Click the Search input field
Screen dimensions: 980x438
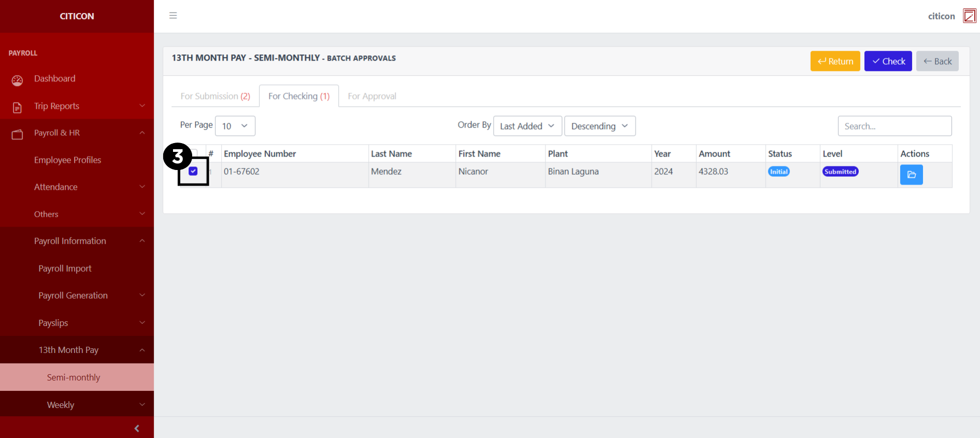pos(895,126)
